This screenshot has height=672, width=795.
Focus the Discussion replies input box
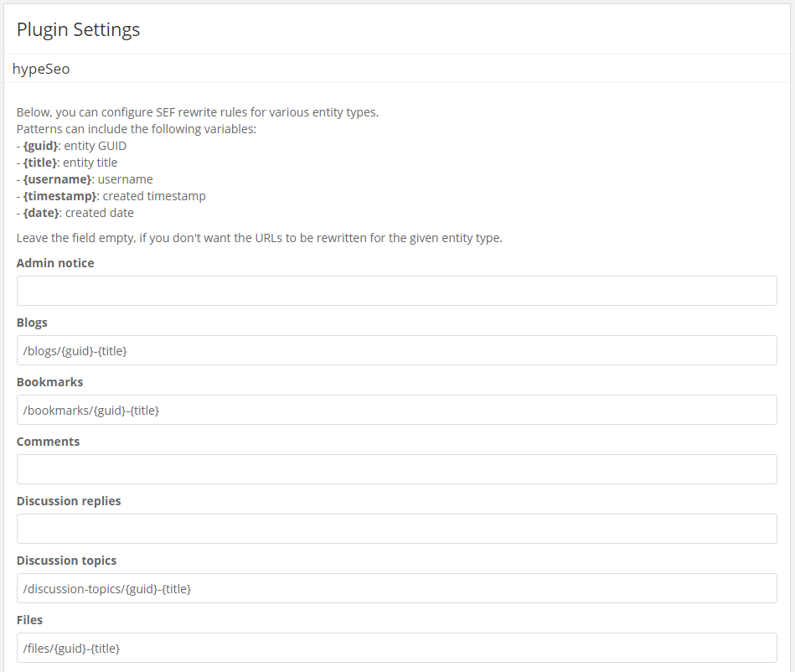[x=396, y=529]
